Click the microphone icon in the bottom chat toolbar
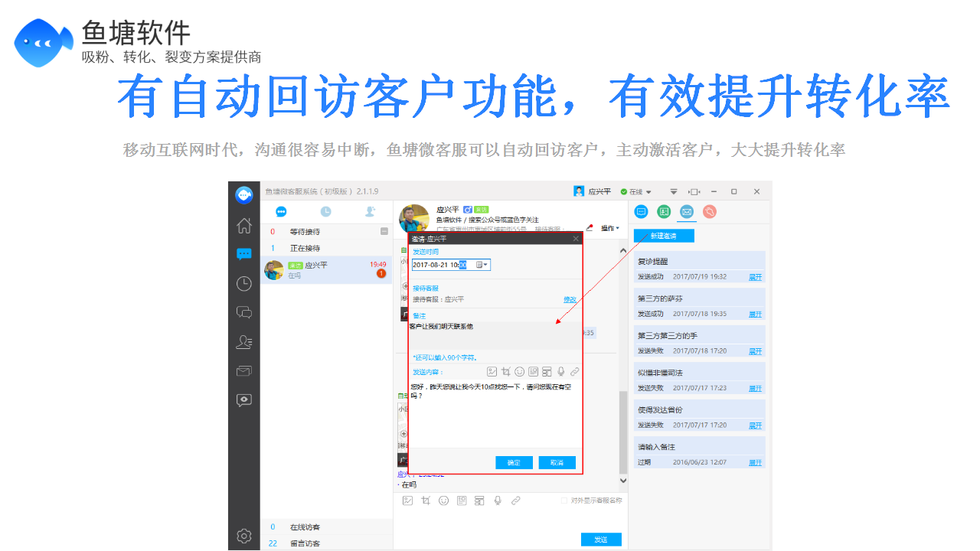Viewport: 980px width, 551px height. (498, 500)
